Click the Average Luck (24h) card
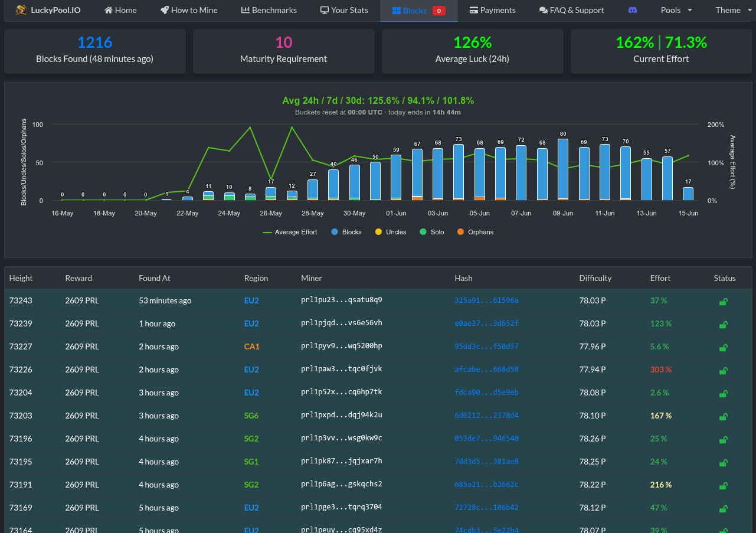Viewport: 756px width, 533px height. pos(473,51)
